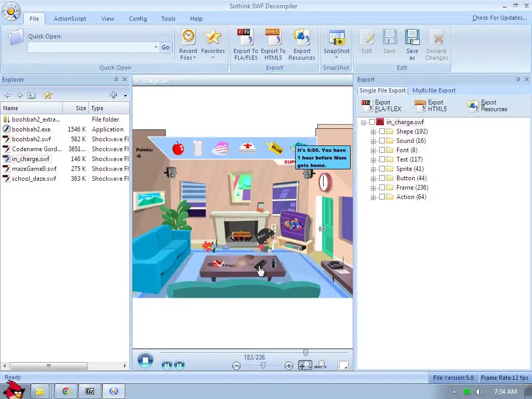The width and height of the screenshot is (532, 399).
Task: Check the Text (117) checkbox
Action: pos(382,159)
